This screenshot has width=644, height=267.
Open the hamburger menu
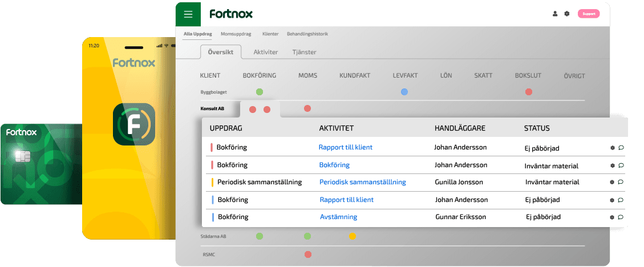tap(188, 14)
